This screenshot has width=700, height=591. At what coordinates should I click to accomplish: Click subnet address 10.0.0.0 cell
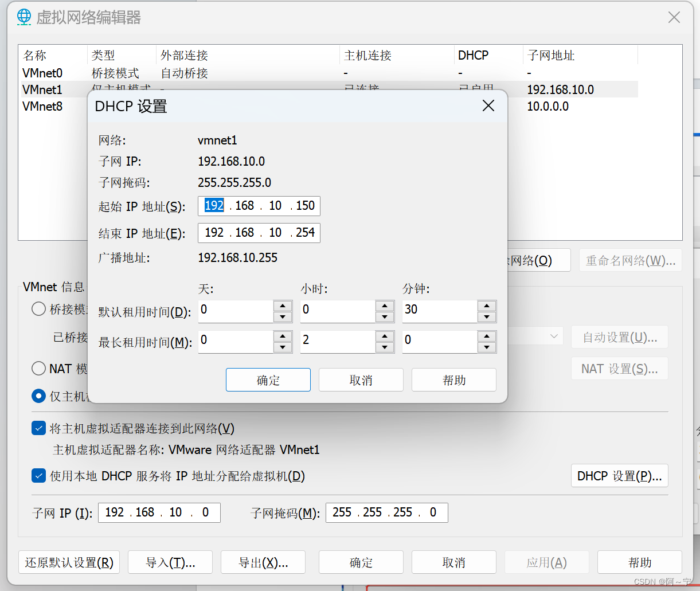click(x=548, y=107)
